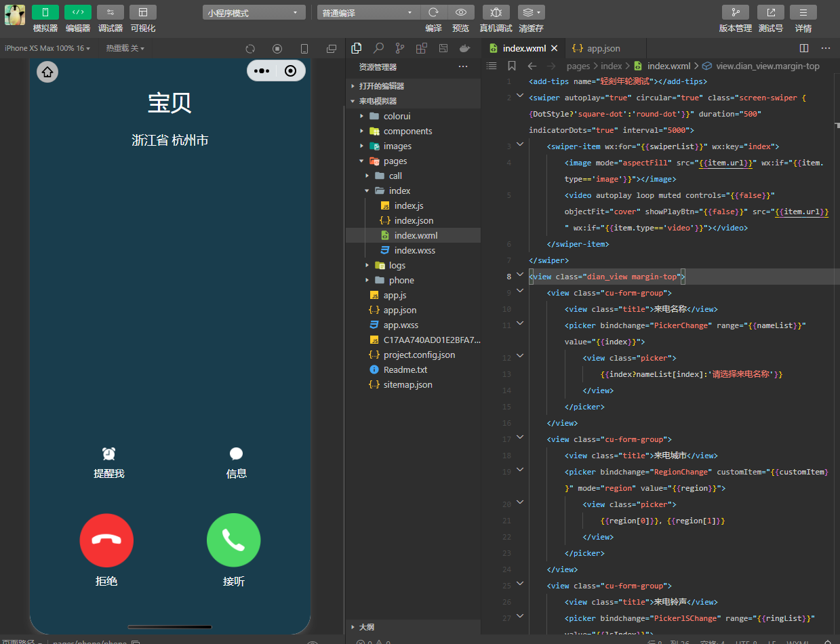
Task: Toggle the debugger panel button
Action: click(111, 12)
